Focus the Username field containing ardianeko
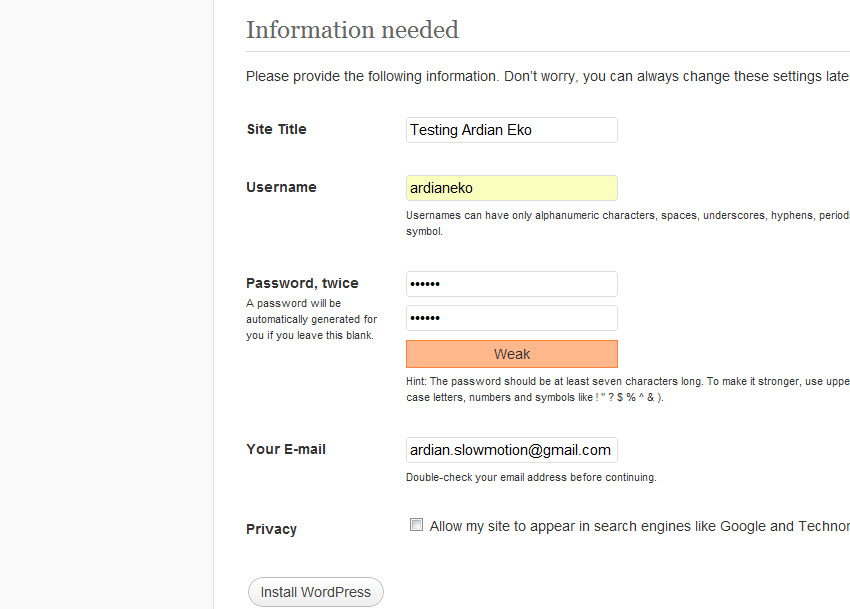The height and width of the screenshot is (609, 850). click(x=511, y=188)
